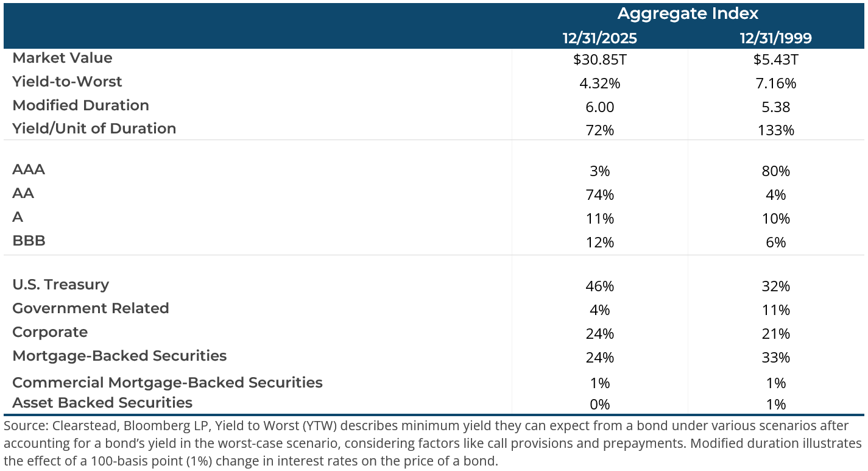Image resolution: width=868 pixels, height=471 pixels.
Task: Click the U.S. Treasury row label
Action: pos(60,285)
